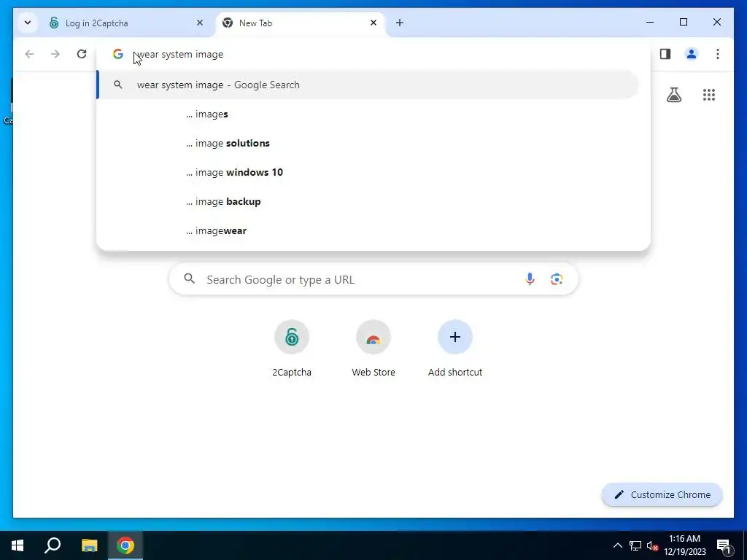747x560 pixels.
Task: Select 'wear system image - Google Search' suggestion
Action: [368, 85]
